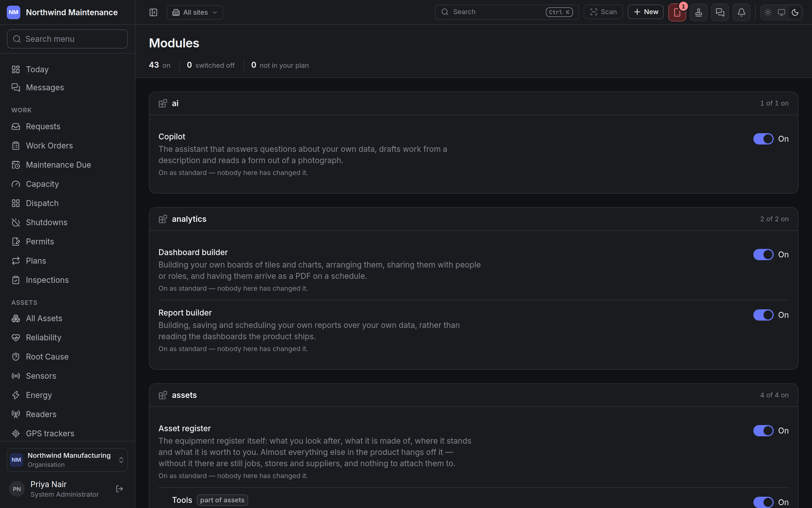This screenshot has width=812, height=508.
Task: Click the New button
Action: (645, 12)
